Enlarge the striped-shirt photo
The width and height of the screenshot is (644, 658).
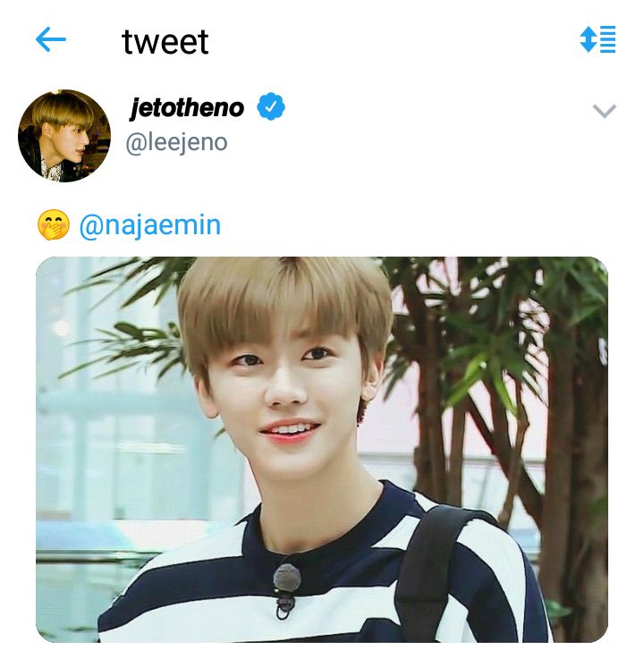click(322, 449)
